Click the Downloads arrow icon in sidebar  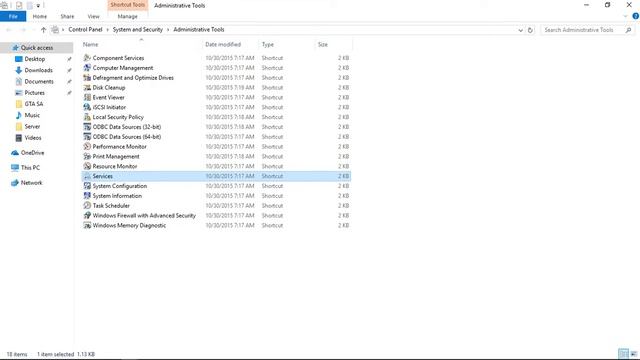(18, 70)
